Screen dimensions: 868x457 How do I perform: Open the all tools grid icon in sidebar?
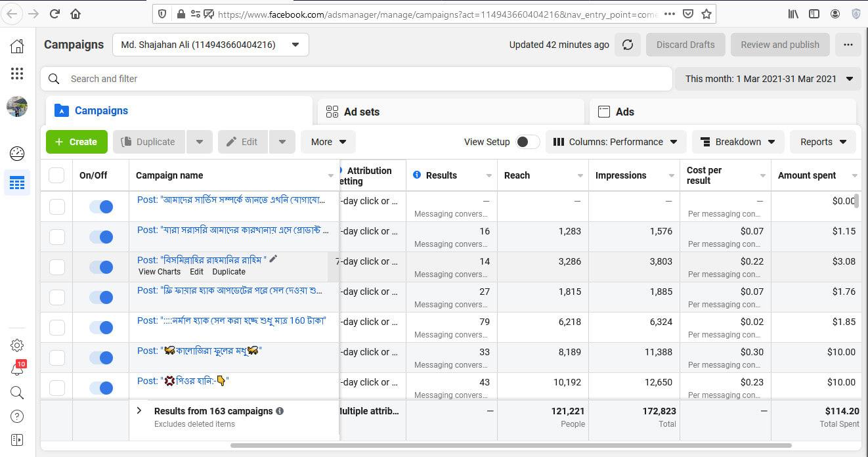click(x=17, y=74)
